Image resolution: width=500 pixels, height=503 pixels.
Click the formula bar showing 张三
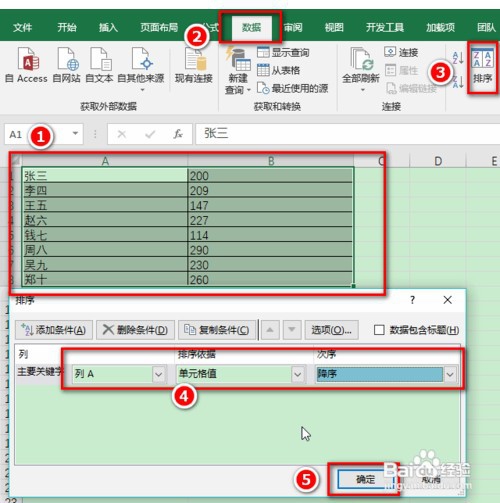point(347,134)
